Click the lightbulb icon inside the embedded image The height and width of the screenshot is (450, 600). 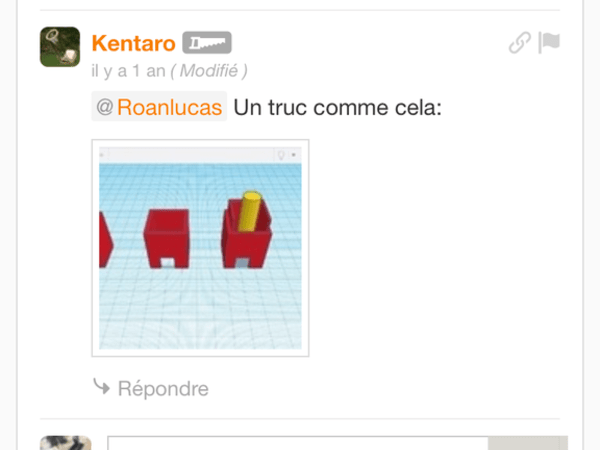click(x=281, y=155)
